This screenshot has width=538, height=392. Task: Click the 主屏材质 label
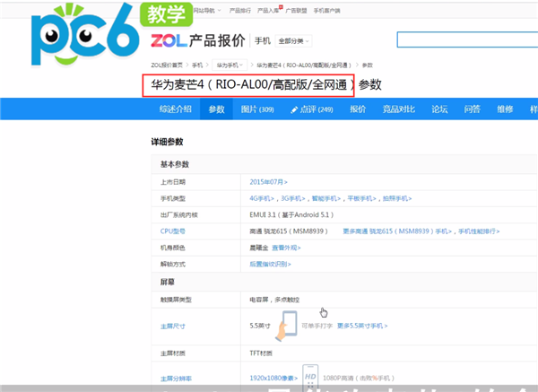point(173,353)
